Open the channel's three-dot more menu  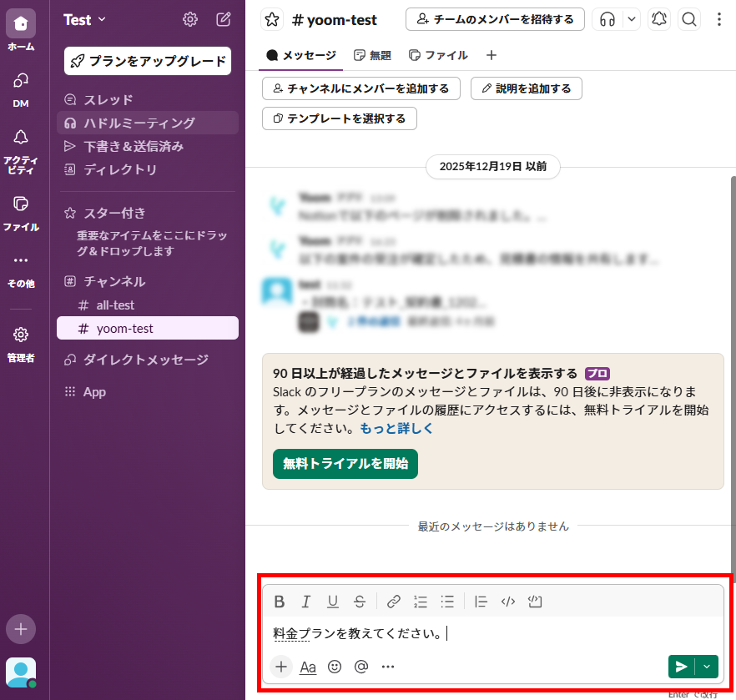point(719,19)
